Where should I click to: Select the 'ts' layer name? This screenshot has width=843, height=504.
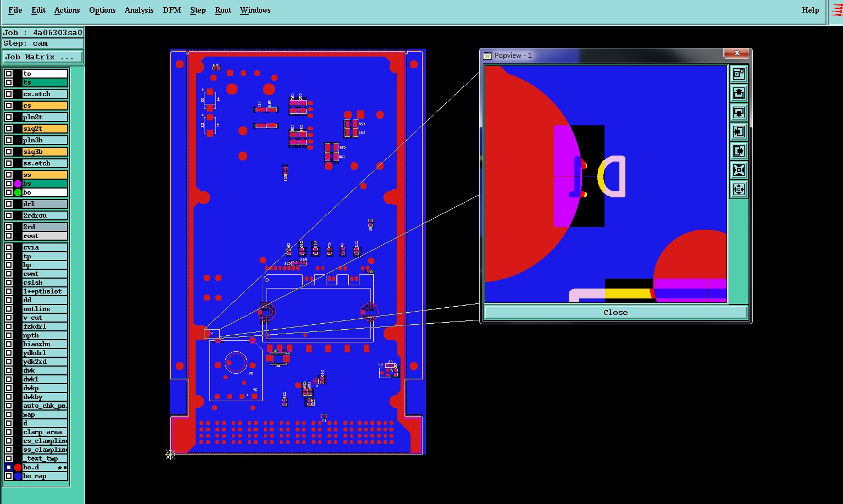coord(45,82)
